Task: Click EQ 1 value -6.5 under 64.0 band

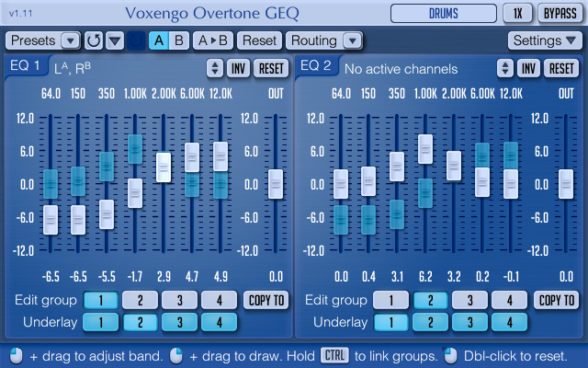Action: coord(51,277)
